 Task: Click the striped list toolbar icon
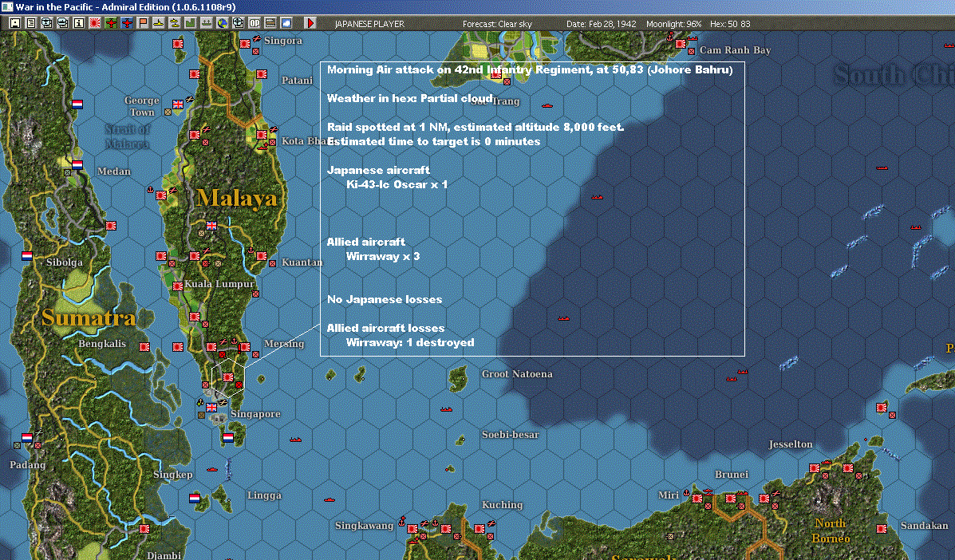(x=270, y=23)
